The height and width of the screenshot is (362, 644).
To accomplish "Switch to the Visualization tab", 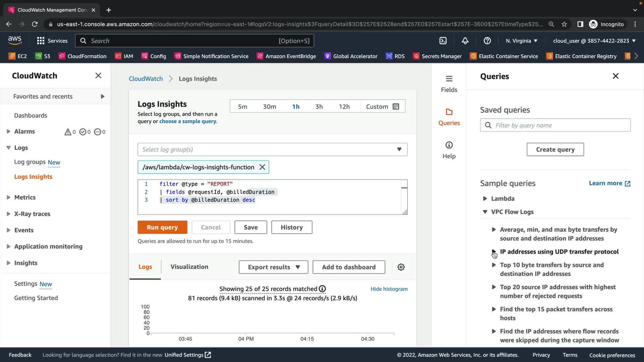I will [189, 267].
